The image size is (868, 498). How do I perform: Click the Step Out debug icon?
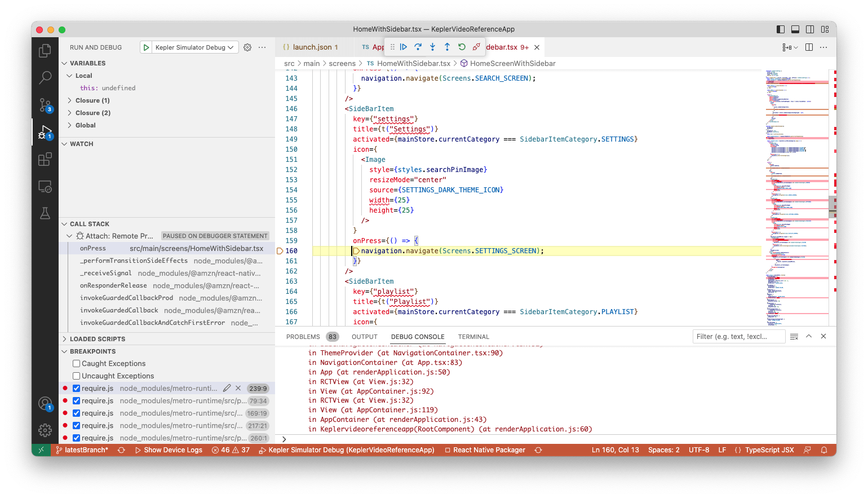click(x=447, y=47)
